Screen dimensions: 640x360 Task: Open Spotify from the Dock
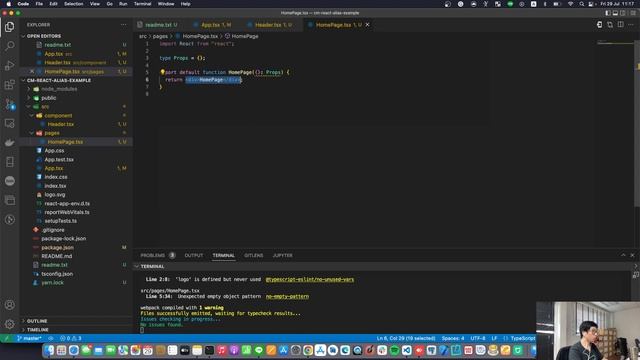(x=394, y=350)
